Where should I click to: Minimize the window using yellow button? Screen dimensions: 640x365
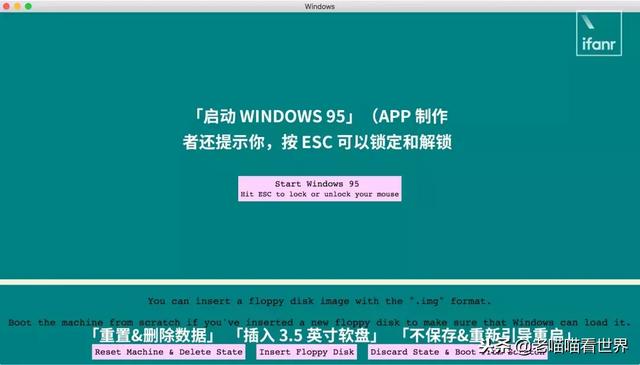tap(17, 6)
